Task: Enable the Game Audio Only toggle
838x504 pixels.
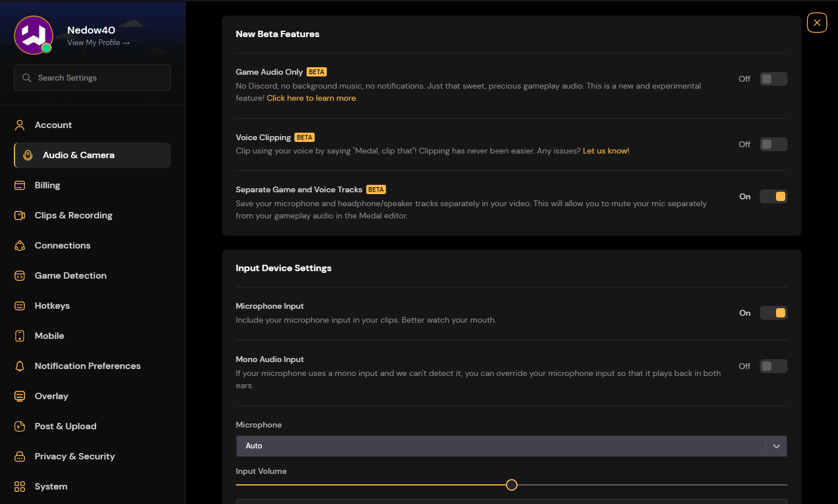Action: point(774,79)
